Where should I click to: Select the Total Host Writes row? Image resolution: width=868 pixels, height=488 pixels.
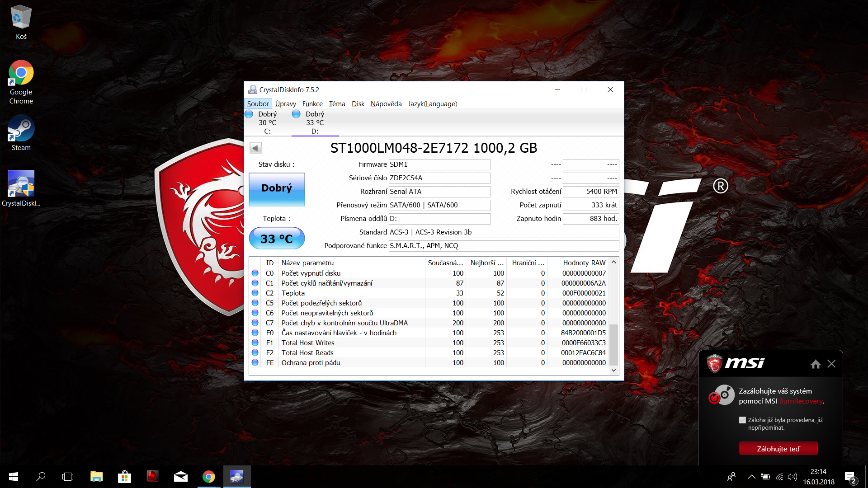[429, 343]
